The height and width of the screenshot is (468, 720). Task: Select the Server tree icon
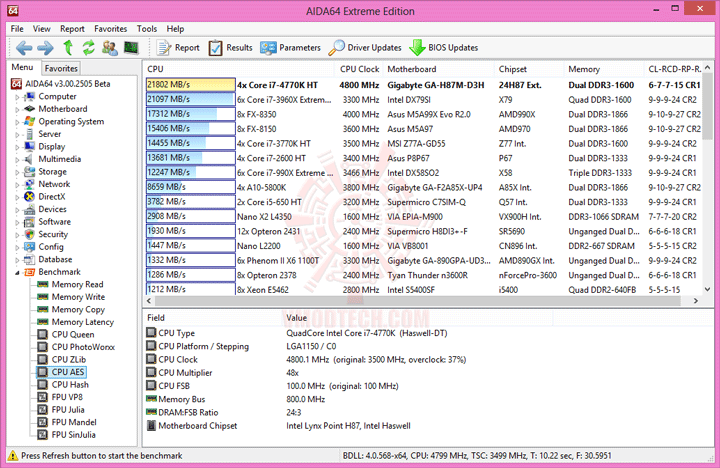[29, 134]
